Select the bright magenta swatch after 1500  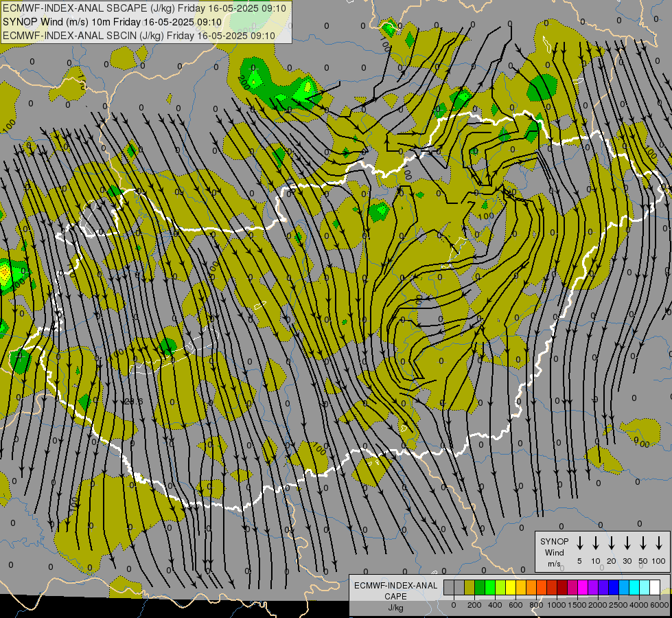click(x=583, y=587)
